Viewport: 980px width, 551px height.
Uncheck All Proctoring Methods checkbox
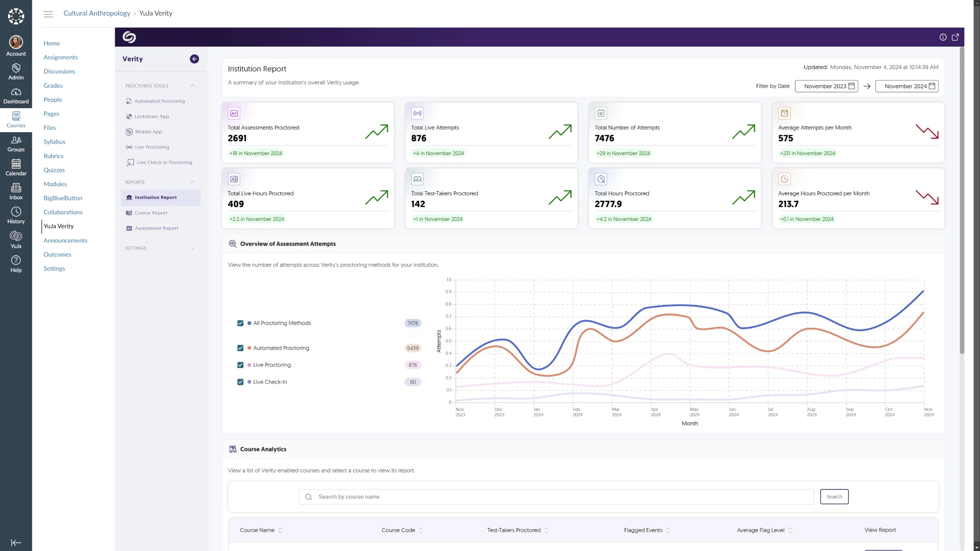240,323
